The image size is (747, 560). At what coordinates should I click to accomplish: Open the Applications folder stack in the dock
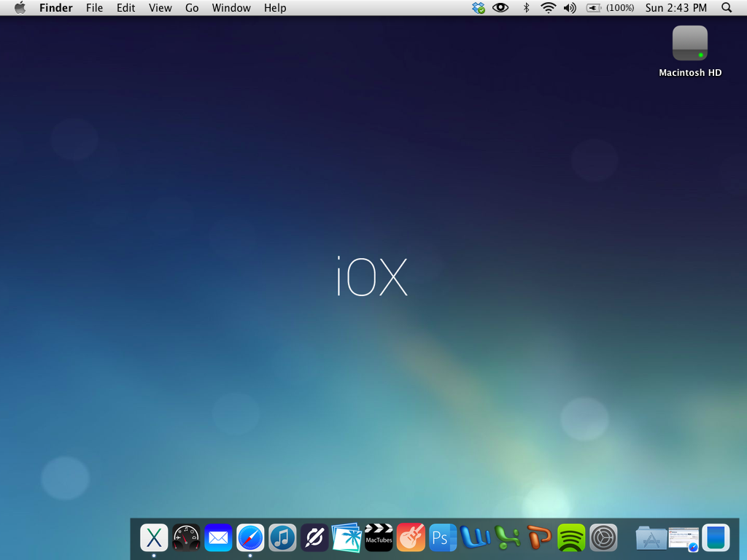click(x=651, y=537)
